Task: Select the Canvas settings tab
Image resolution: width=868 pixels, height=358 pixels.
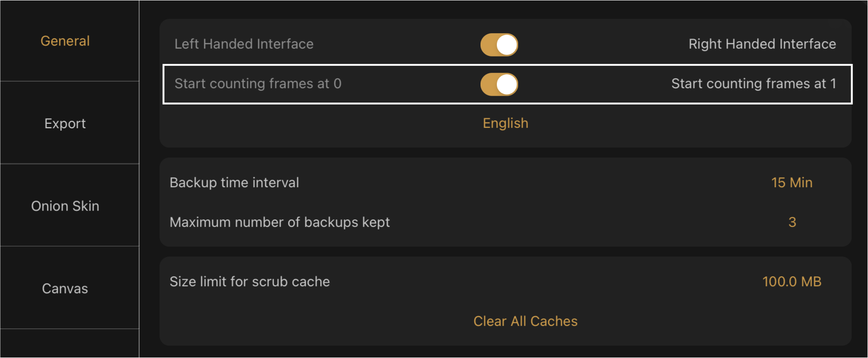Action: click(65, 288)
